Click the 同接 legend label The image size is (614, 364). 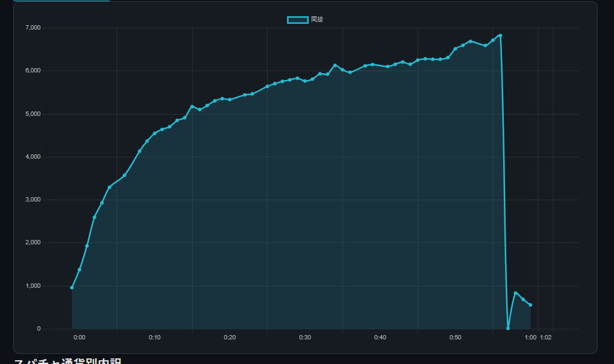point(317,20)
